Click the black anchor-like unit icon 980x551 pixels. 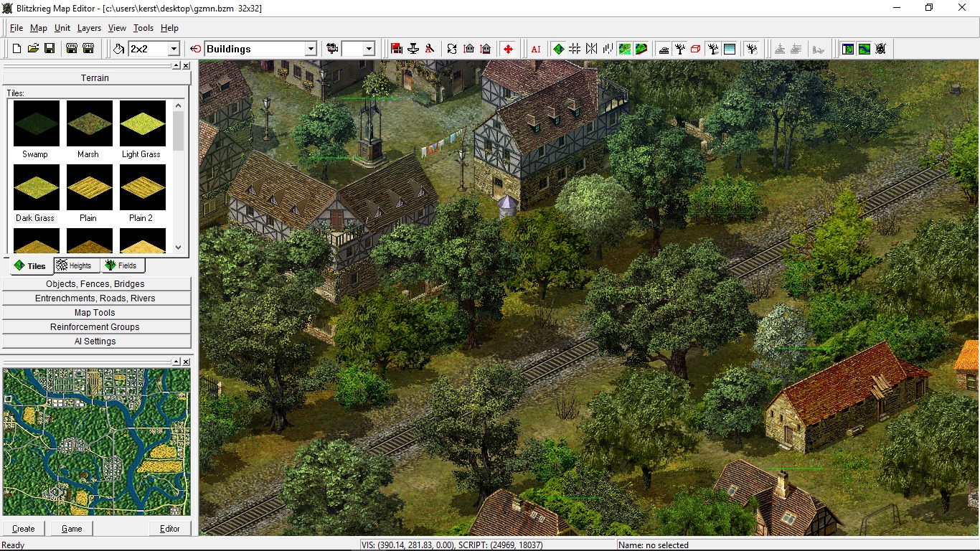(x=413, y=49)
